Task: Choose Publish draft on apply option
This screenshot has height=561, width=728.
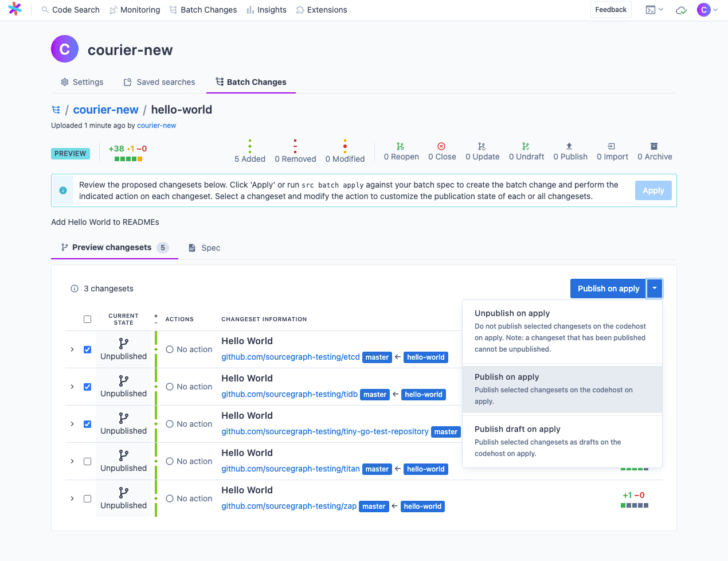Action: point(562,441)
